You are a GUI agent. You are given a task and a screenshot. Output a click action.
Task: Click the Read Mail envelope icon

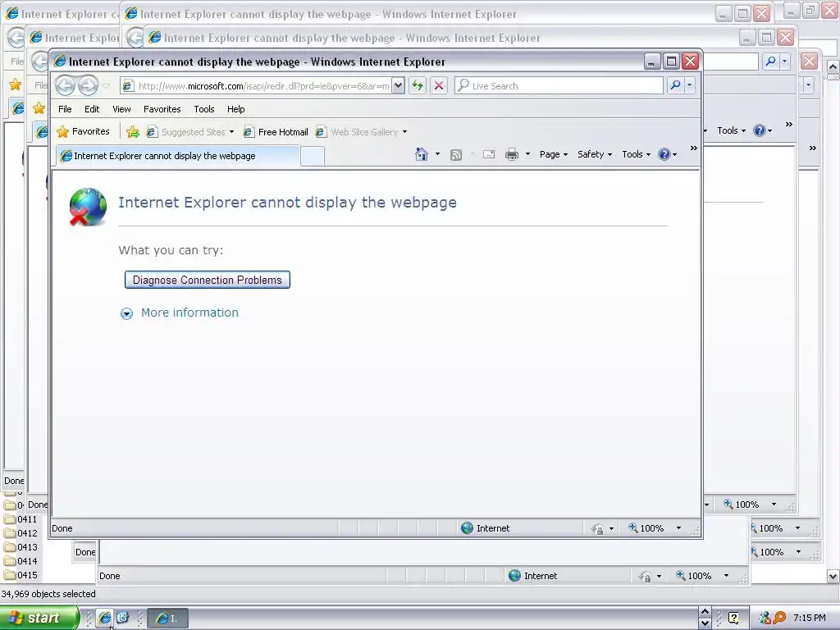pyautogui.click(x=489, y=154)
